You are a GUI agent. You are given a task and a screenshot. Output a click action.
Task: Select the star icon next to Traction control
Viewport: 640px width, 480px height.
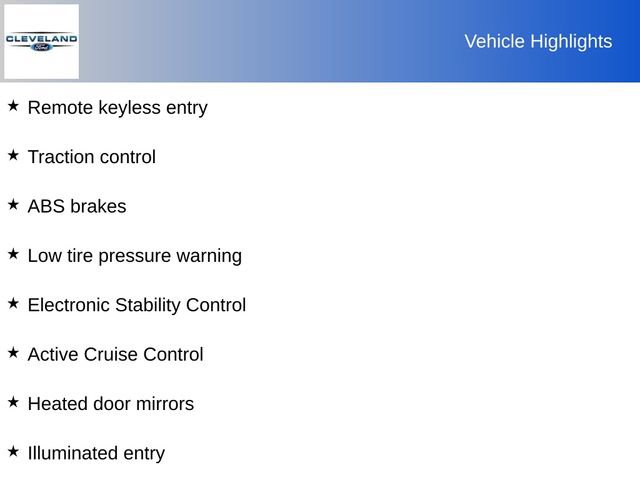(13, 154)
